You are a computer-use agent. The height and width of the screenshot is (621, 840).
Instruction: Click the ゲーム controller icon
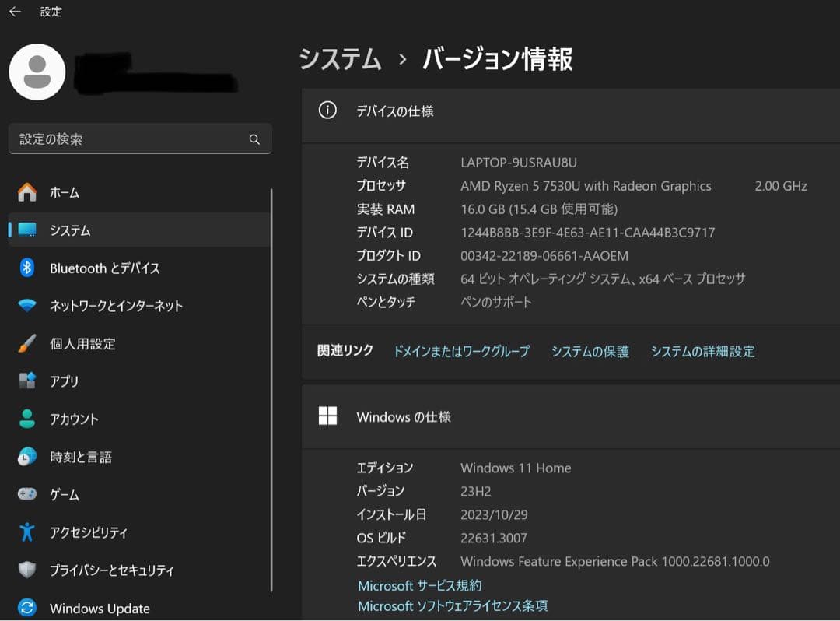[x=27, y=494]
